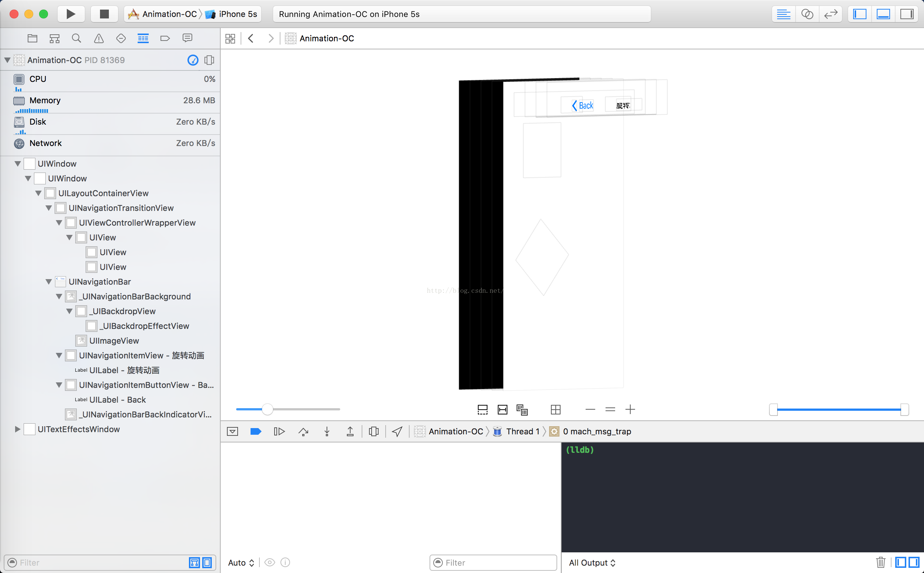Hide the debug area toggle

point(232,431)
